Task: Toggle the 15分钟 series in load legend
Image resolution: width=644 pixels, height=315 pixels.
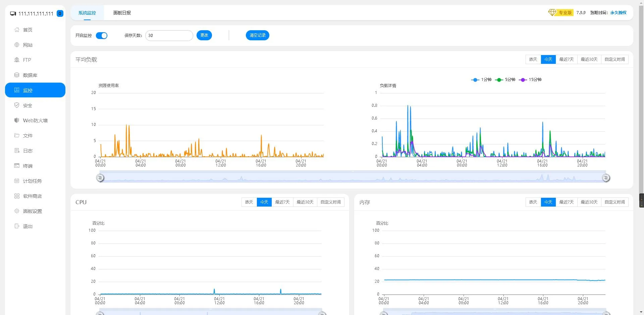Action: pos(530,80)
